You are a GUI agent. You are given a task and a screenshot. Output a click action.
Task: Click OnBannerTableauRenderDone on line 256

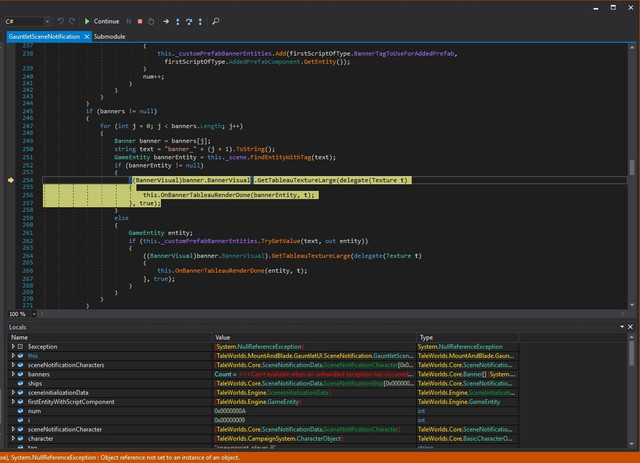[x=204, y=195]
